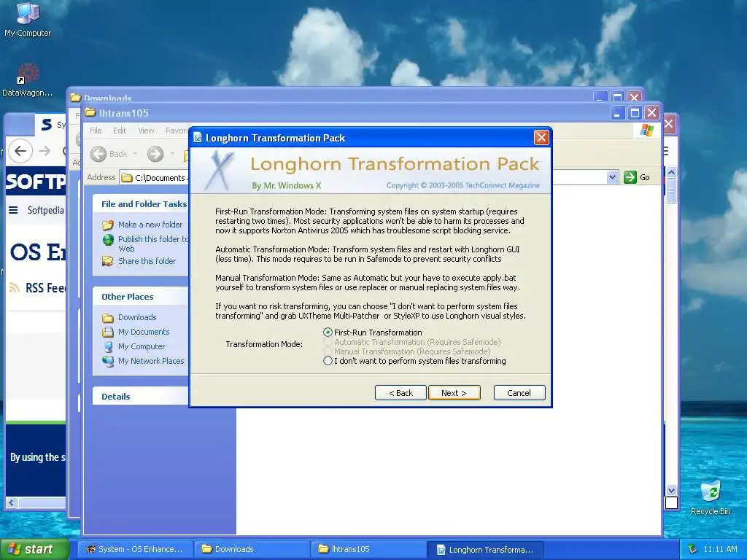Click browser forward arrow in Softpedia window
The width and height of the screenshot is (747, 560).
coord(44,152)
